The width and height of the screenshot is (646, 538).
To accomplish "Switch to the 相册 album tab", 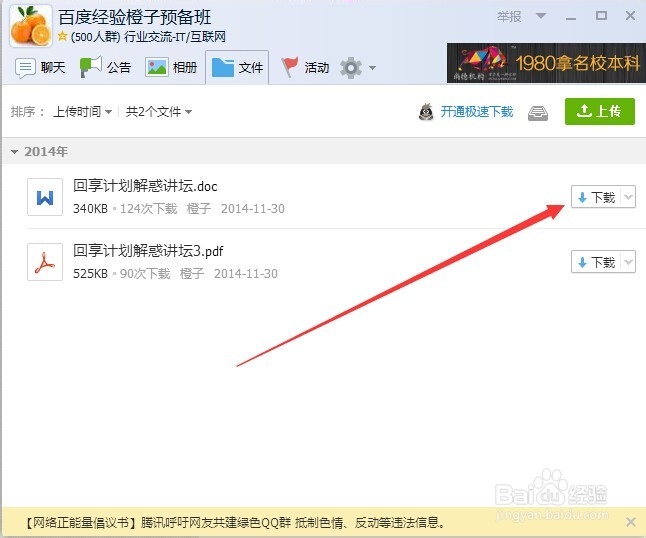I will pos(171,67).
